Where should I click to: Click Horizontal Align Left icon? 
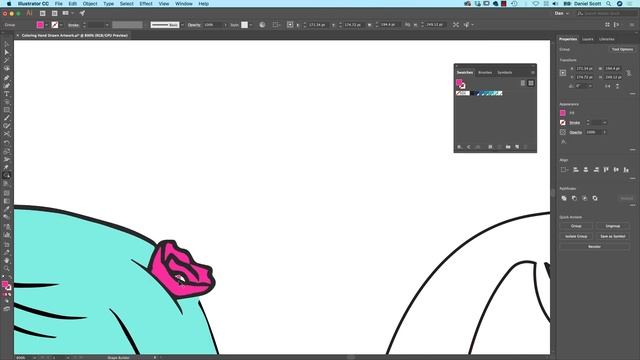pos(576,170)
